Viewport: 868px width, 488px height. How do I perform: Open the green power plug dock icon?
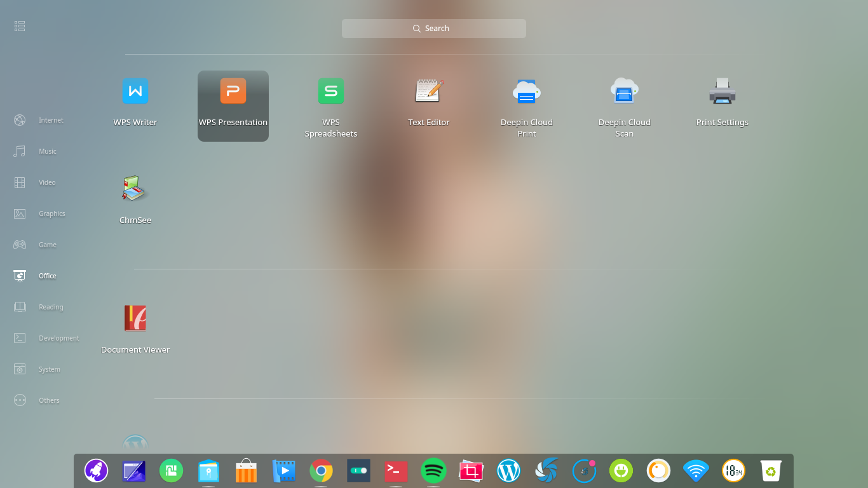[621, 471]
